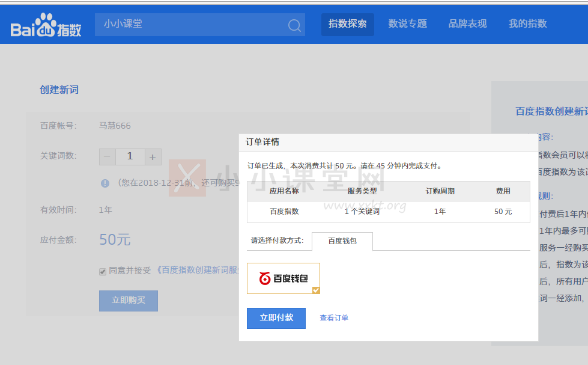Click the search magnifier icon
The image size is (588, 365).
294,25
